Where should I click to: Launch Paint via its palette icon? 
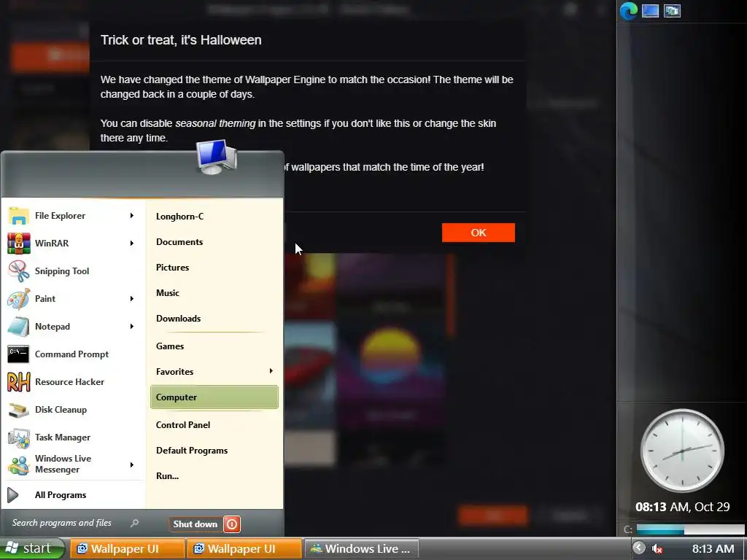pyautogui.click(x=18, y=299)
